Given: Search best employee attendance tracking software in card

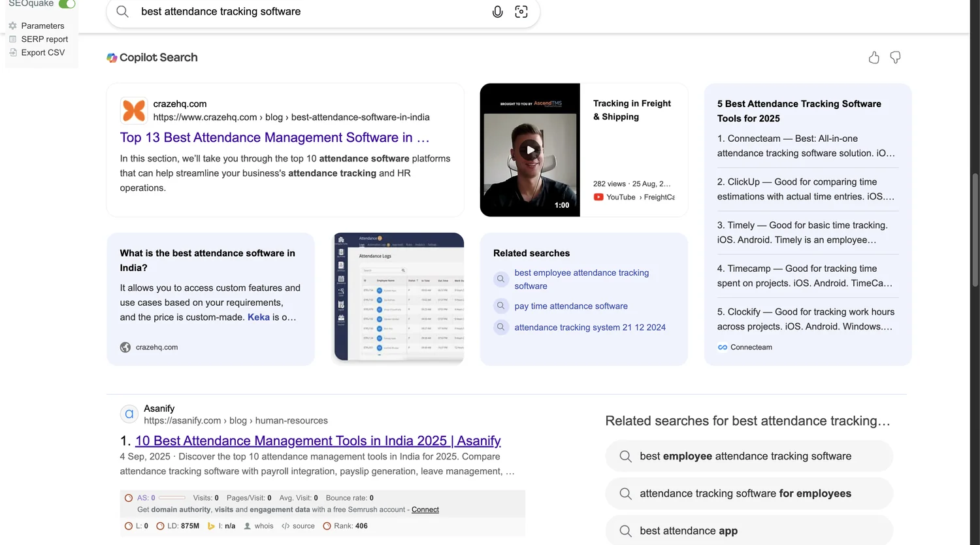Looking at the screenshot, I should (581, 279).
